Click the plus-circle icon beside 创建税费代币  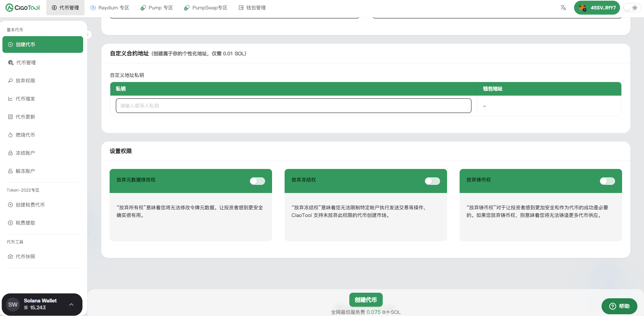pos(10,205)
